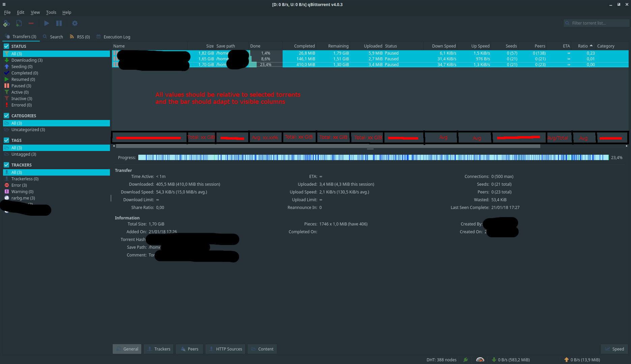Switch to HTTP Sources view
Image resolution: width=631 pixels, height=364 pixels.
click(x=225, y=349)
